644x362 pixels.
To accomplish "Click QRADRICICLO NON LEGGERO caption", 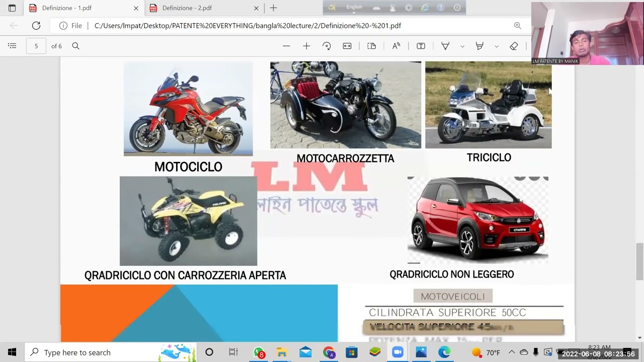I will click(452, 275).
